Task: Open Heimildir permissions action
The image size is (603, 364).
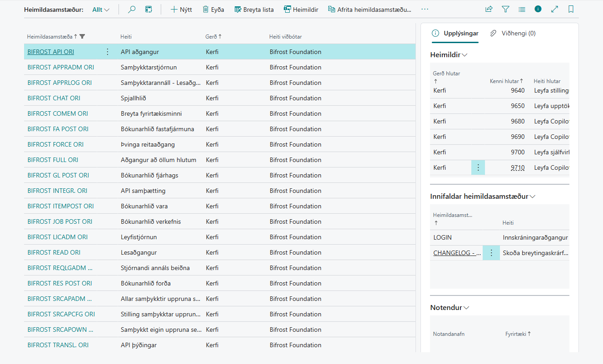Action: [x=301, y=9]
